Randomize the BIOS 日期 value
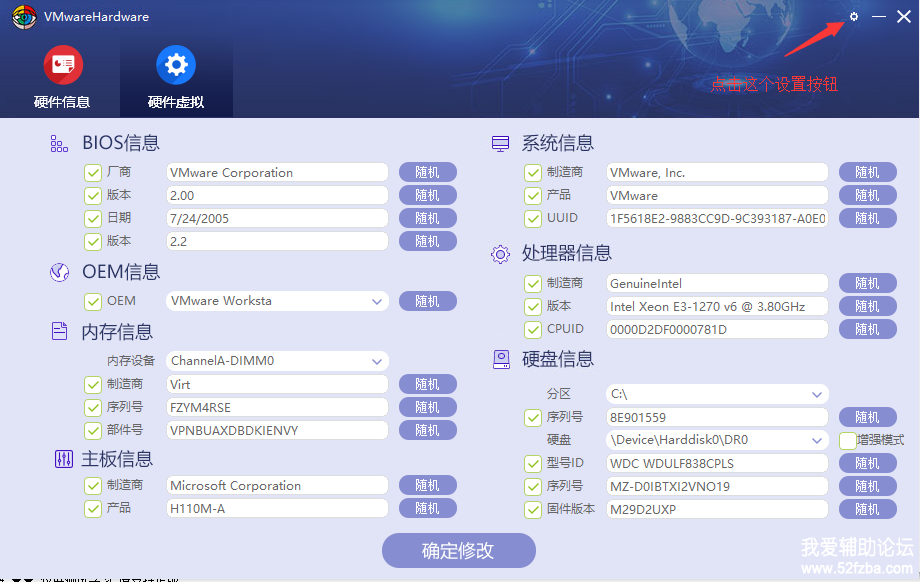 [428, 218]
